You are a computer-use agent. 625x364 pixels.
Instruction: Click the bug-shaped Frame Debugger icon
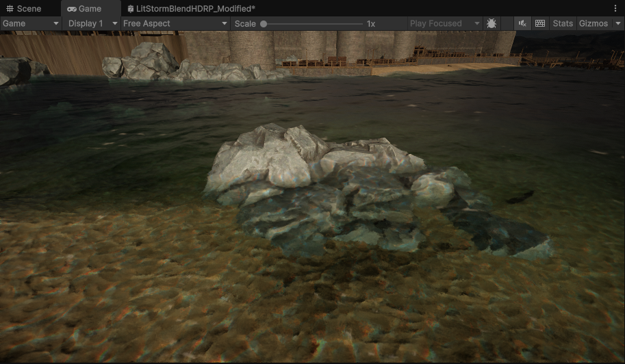tap(492, 23)
